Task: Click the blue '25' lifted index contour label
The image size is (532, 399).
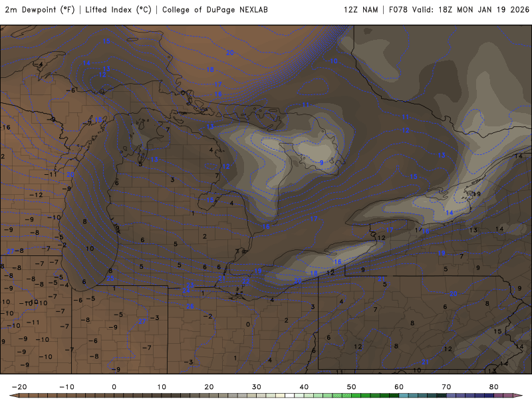Action: (x=110, y=278)
